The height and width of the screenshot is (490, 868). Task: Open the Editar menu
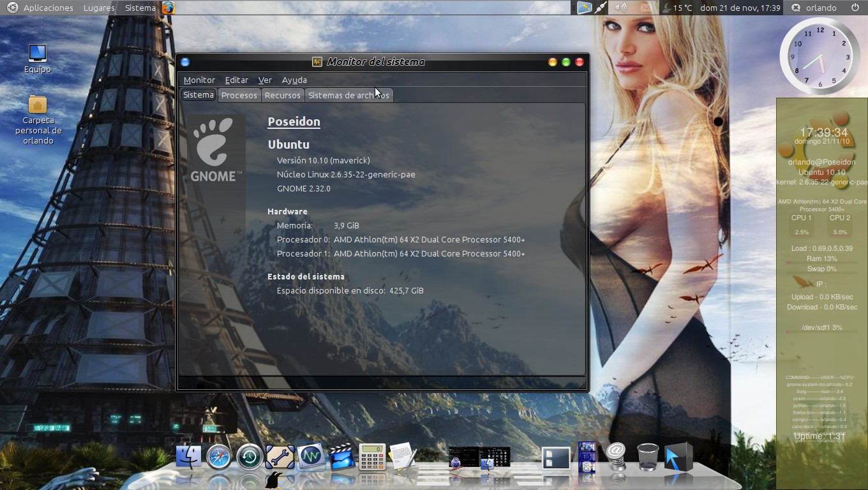236,80
